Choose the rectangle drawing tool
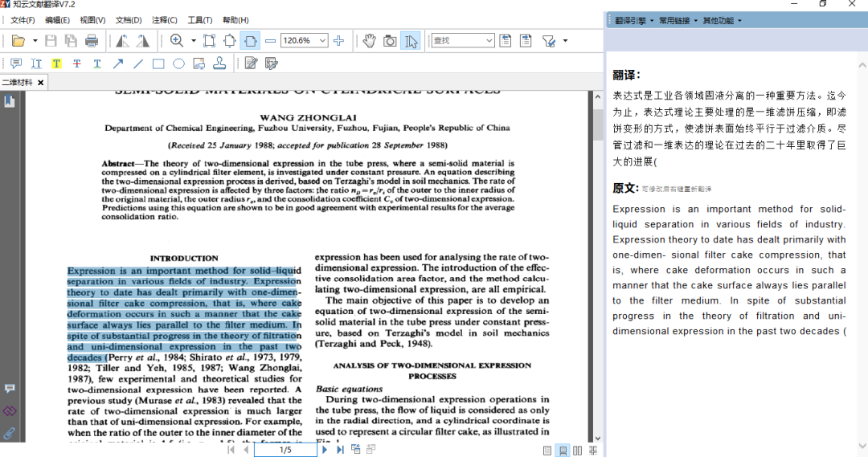This screenshot has width=868, height=457. click(158, 63)
